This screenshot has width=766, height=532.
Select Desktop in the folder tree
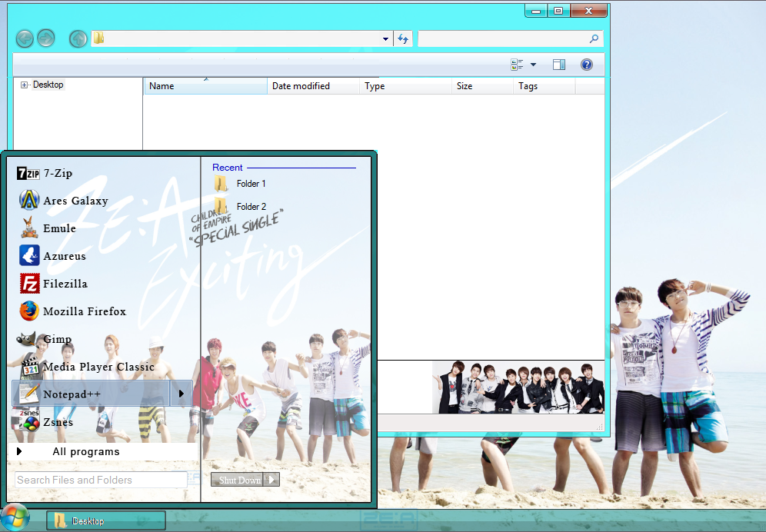tap(48, 85)
